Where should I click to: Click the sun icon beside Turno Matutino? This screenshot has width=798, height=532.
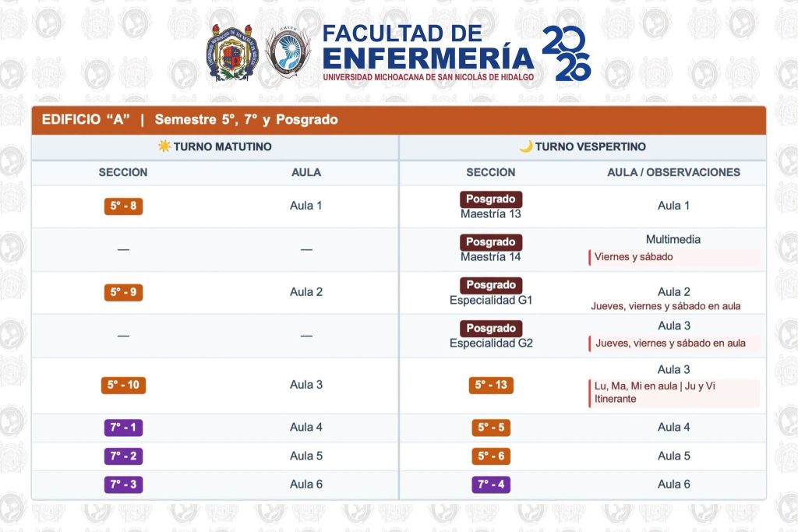pos(164,146)
